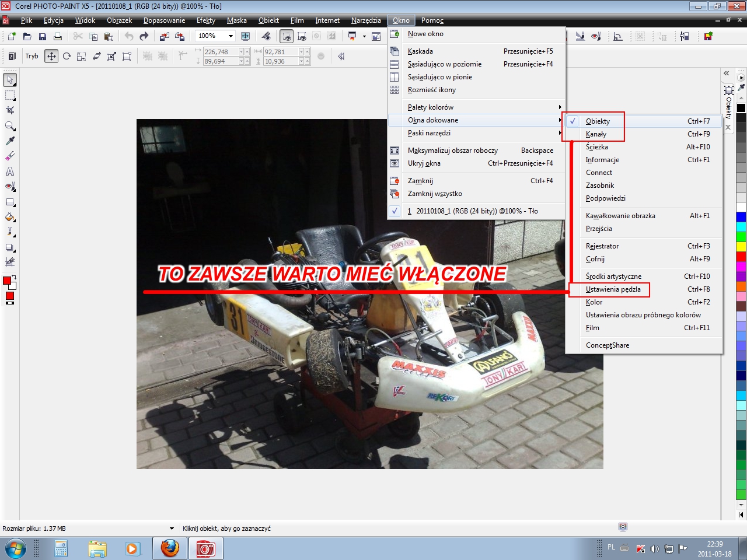Screen dimensions: 747x560
Task: Open Firefox from the Windows taskbar
Action: click(170, 548)
